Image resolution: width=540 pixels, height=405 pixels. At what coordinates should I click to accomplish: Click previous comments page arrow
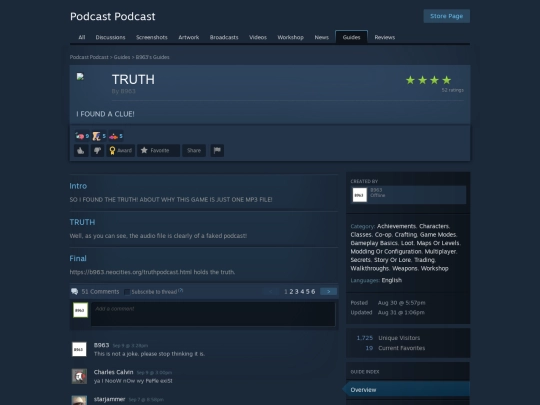coord(271,292)
